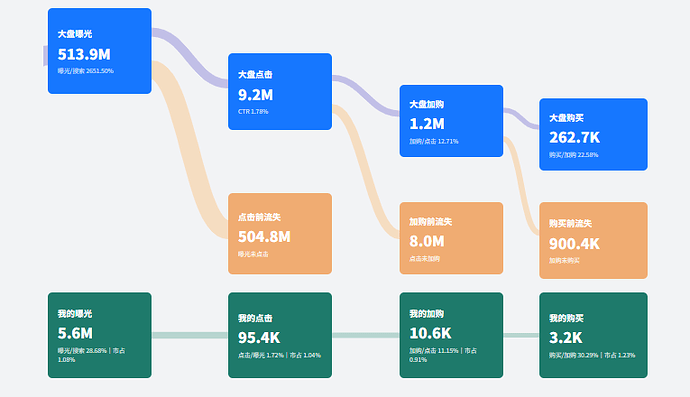Click orange flow from 大盘曝光 to 点击前流失
Image resolution: width=690 pixels, height=397 pixels.
tap(189, 150)
